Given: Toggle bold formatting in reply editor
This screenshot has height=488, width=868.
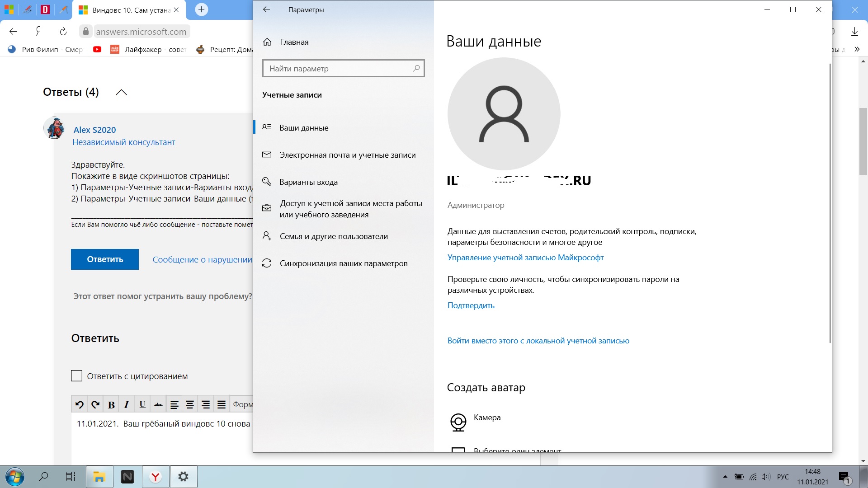Looking at the screenshot, I should tap(111, 404).
